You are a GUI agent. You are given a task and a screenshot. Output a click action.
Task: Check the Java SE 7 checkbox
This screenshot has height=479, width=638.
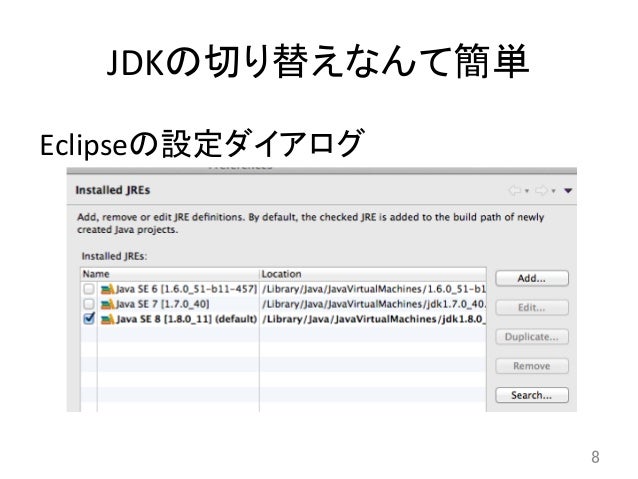click(x=89, y=304)
